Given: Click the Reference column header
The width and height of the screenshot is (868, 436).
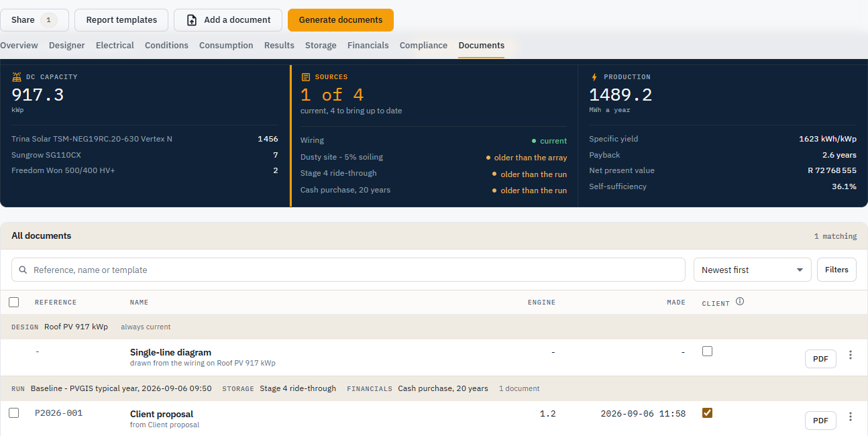Looking at the screenshot, I should coord(56,303).
